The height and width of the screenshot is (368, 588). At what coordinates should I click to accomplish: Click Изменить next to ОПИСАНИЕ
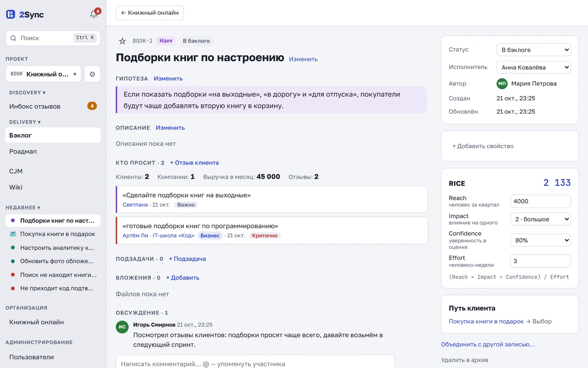(x=170, y=128)
